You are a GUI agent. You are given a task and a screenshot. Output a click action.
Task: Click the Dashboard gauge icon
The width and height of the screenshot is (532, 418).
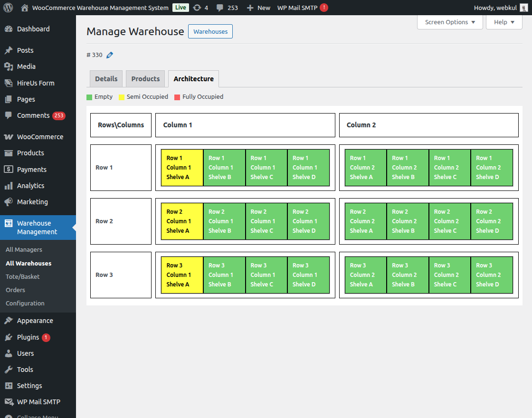(x=9, y=29)
